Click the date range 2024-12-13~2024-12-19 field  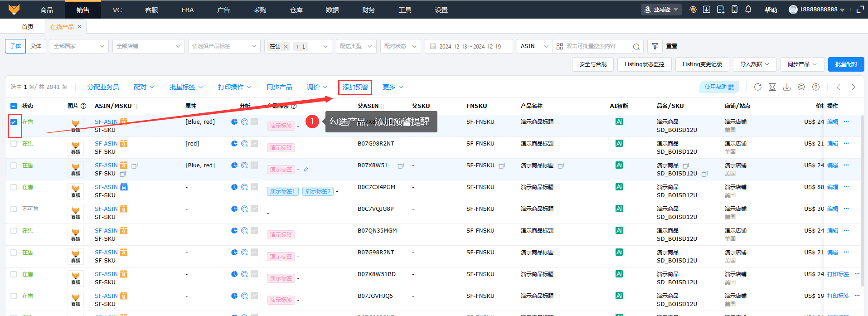pyautogui.click(x=469, y=46)
